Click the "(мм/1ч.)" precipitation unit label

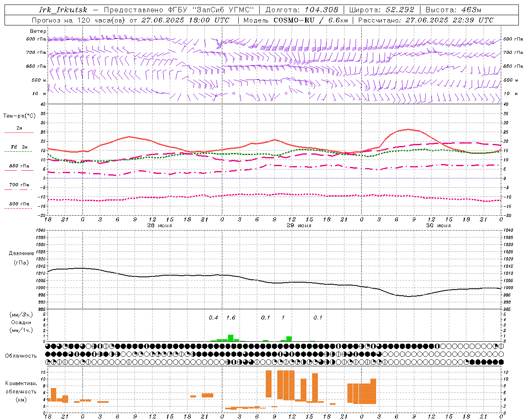click(x=21, y=330)
